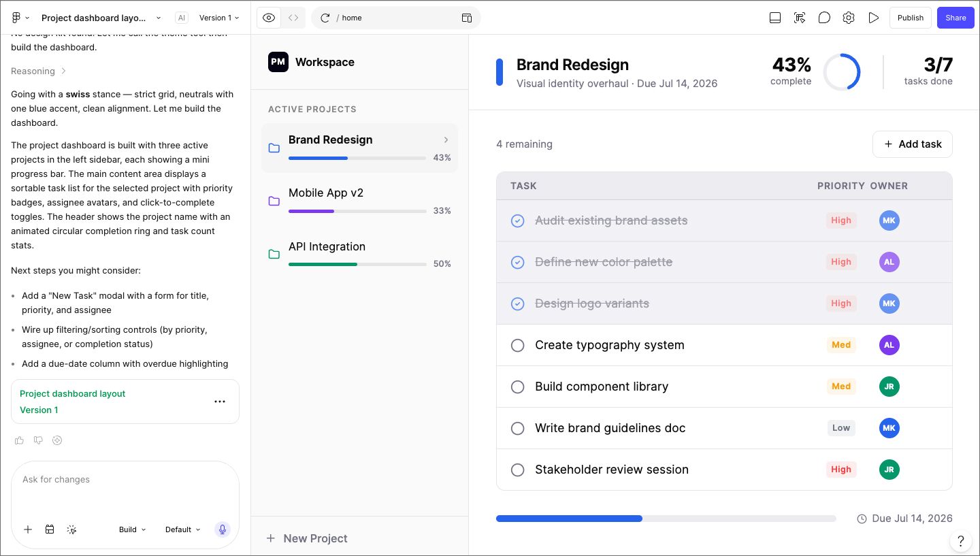
Task: Open the Build mode dropdown
Action: pos(132,529)
